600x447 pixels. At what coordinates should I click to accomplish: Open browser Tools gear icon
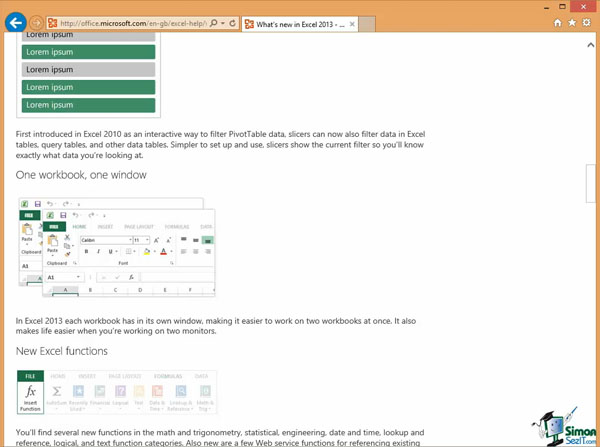coord(586,23)
